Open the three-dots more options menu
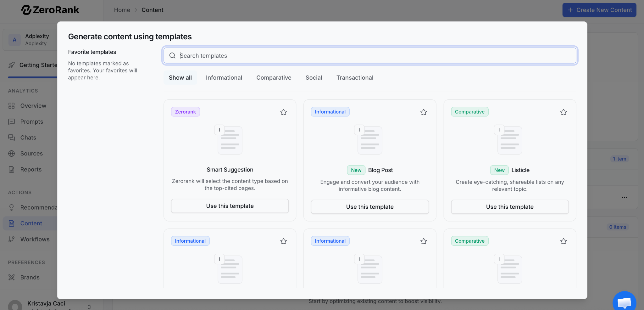The image size is (644, 310). tap(625, 197)
